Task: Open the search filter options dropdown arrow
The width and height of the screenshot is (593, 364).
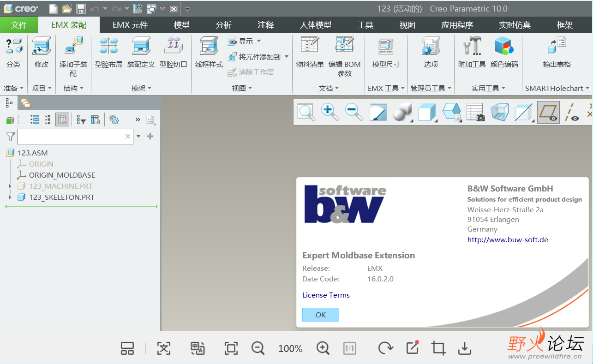Action: click(x=138, y=137)
